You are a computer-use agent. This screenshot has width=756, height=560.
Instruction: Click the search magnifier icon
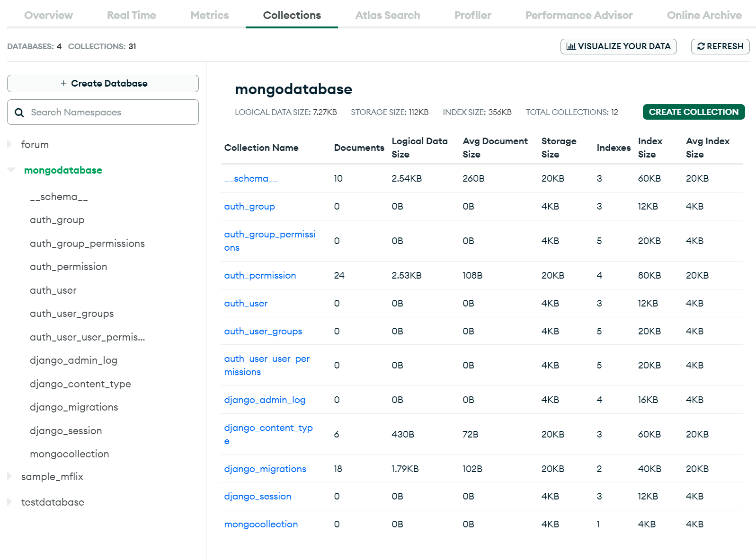pyautogui.click(x=19, y=113)
